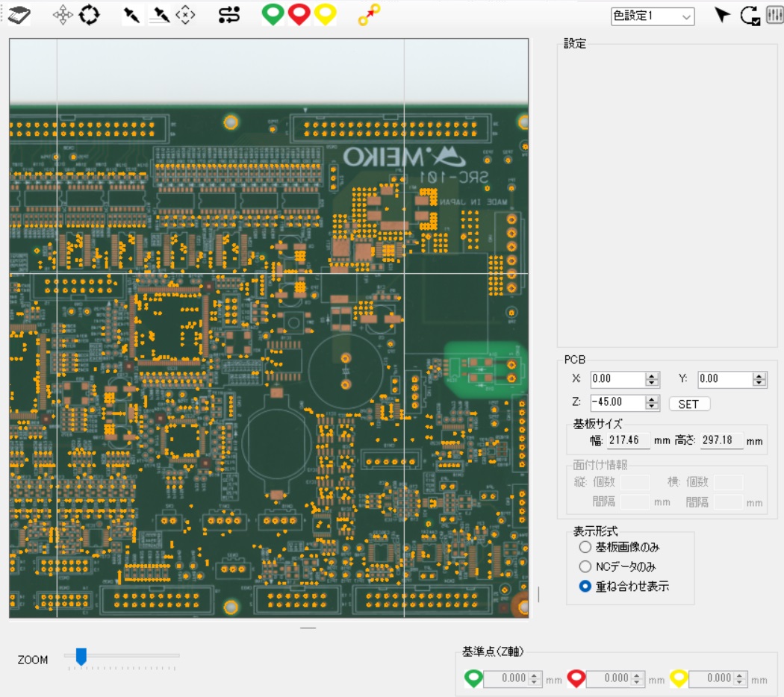
Task: Click the yellow marker pin in toolbar
Action: (325, 15)
